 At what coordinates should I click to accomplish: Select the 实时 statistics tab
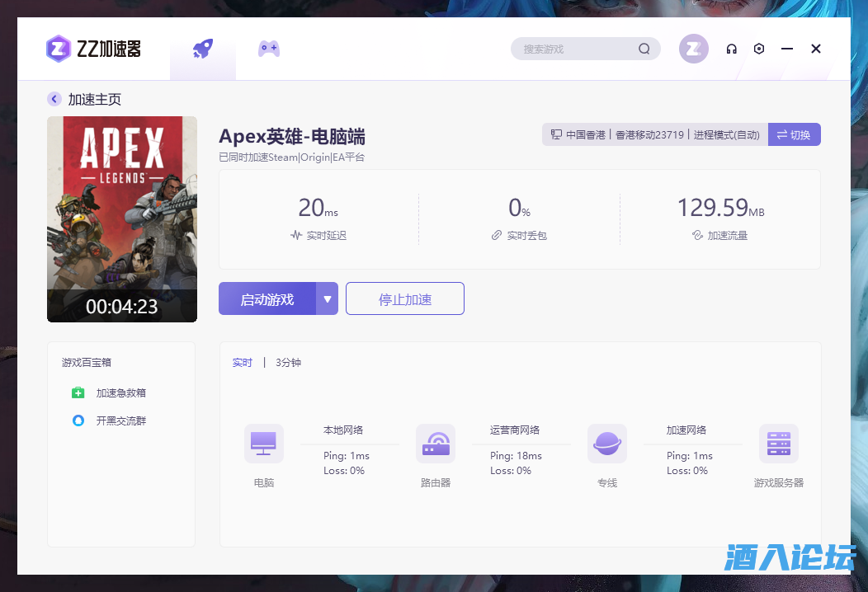coord(242,362)
